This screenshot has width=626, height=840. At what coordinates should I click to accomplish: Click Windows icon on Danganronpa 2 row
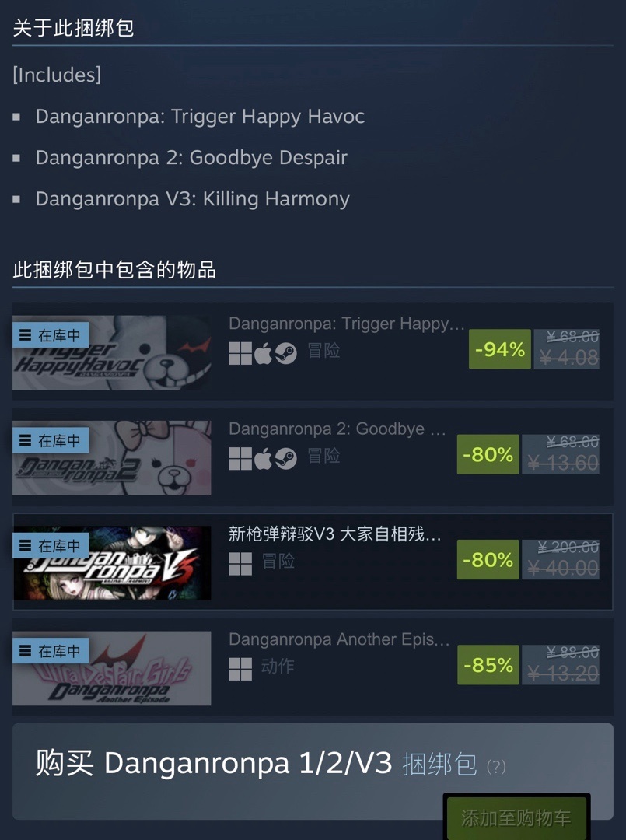click(240, 459)
